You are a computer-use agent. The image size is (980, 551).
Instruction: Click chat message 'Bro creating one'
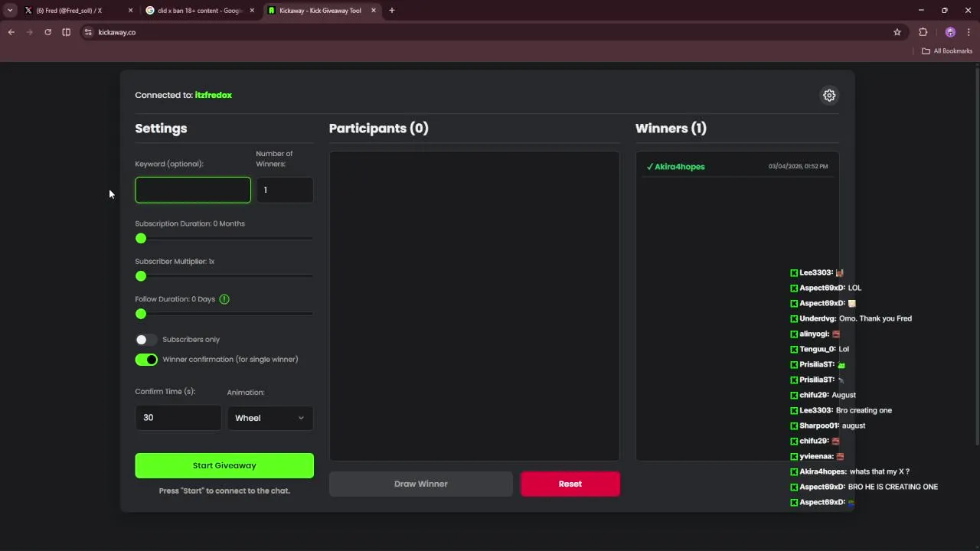point(864,410)
